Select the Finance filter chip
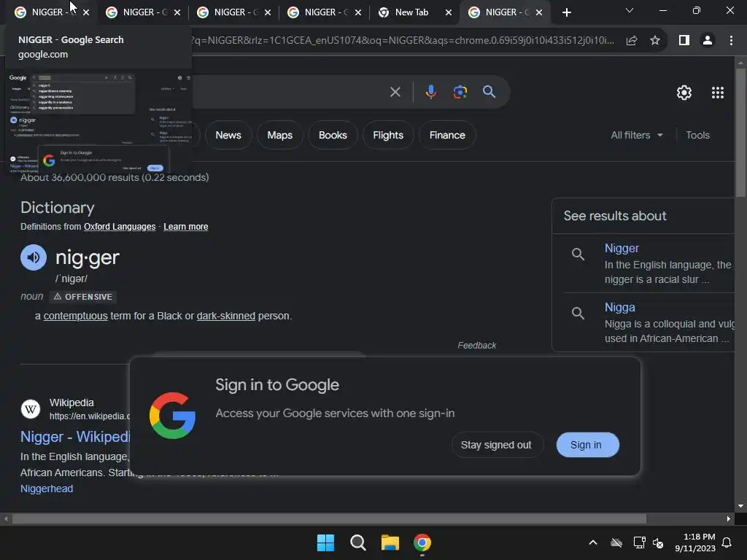The height and width of the screenshot is (560, 747). pyautogui.click(x=447, y=135)
